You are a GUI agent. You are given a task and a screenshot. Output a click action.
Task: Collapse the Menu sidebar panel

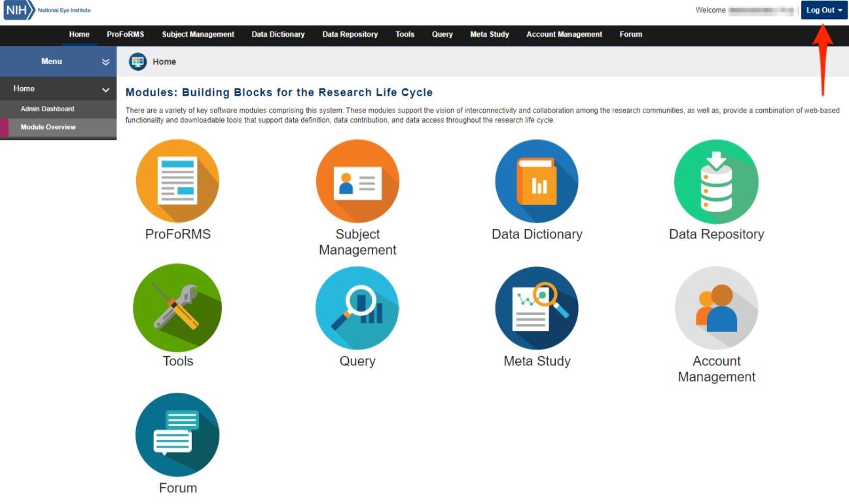tap(105, 62)
